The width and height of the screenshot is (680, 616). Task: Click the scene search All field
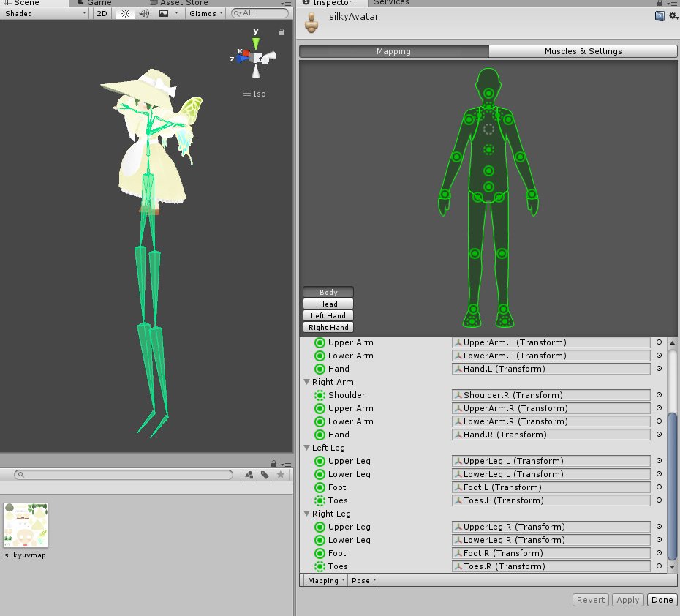pos(260,13)
